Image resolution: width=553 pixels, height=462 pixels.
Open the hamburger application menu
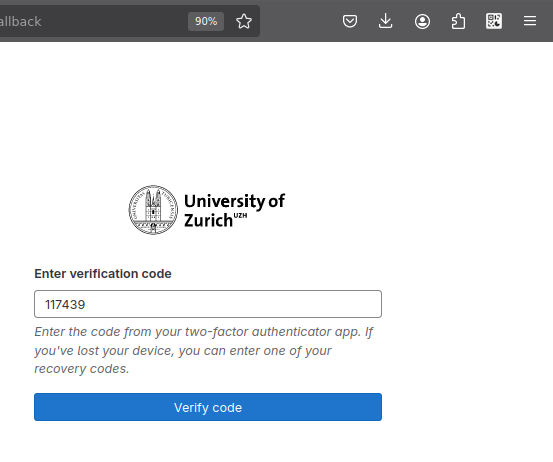[530, 21]
